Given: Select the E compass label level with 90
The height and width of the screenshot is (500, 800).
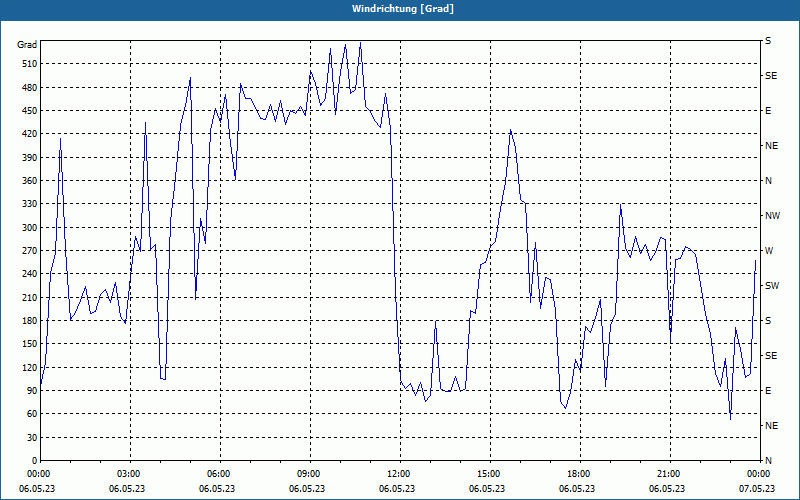Looking at the screenshot, I should (x=768, y=391).
